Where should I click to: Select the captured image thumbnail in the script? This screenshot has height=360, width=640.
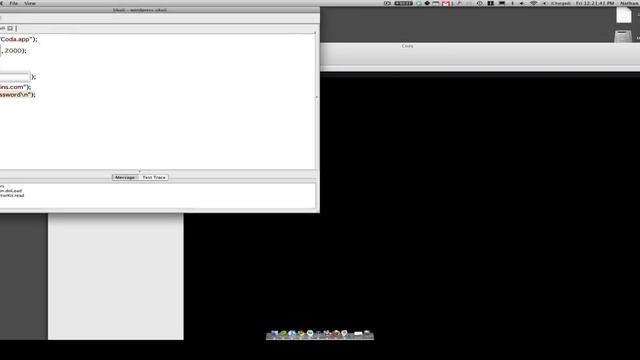point(15,77)
